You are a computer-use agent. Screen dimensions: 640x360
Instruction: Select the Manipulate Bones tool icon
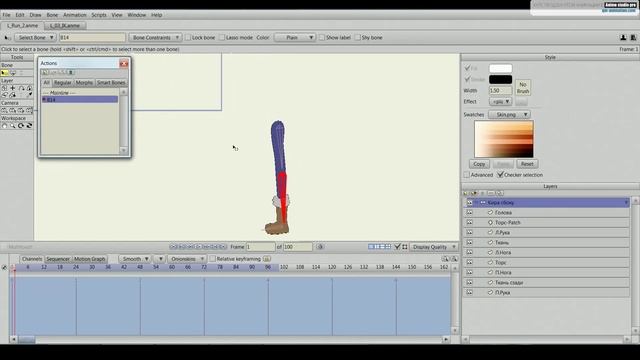point(13,73)
